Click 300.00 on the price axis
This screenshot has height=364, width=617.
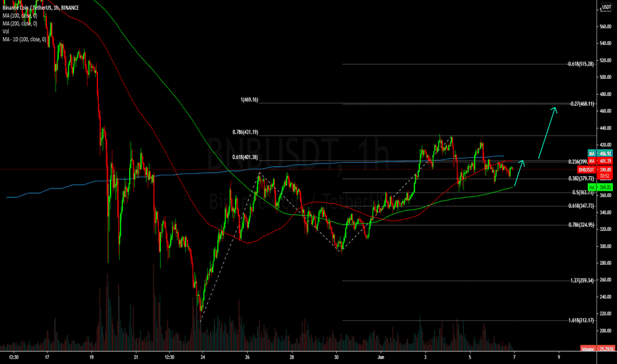click(605, 246)
